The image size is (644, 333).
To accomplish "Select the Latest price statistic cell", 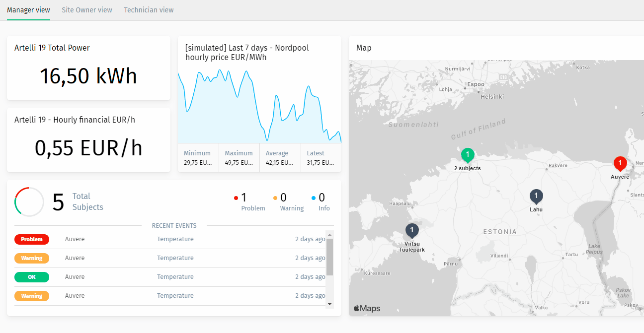I will pyautogui.click(x=321, y=157).
